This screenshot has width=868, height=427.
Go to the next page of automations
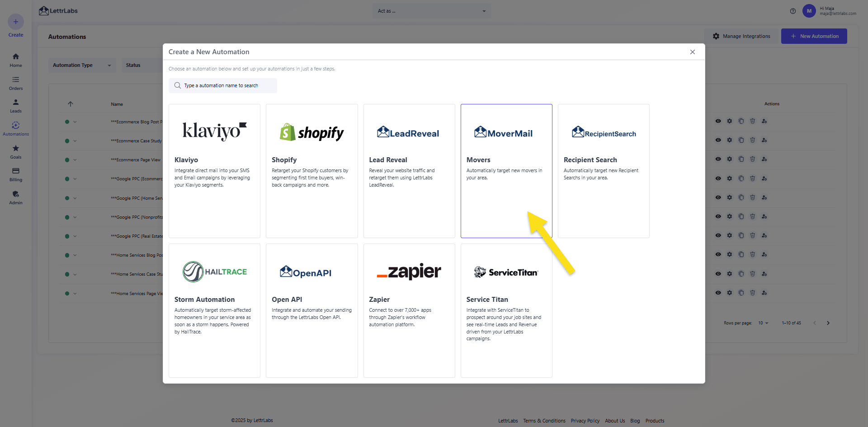(x=828, y=323)
